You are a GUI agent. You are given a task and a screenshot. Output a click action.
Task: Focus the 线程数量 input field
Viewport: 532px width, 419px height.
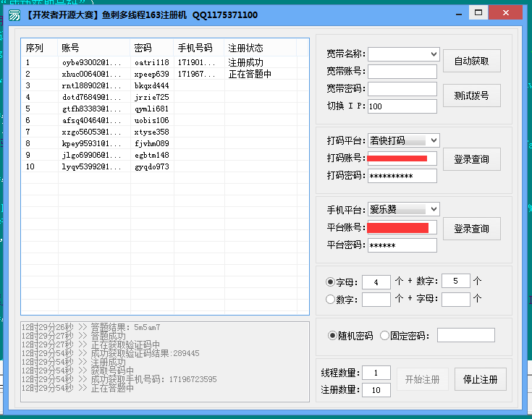(x=376, y=373)
